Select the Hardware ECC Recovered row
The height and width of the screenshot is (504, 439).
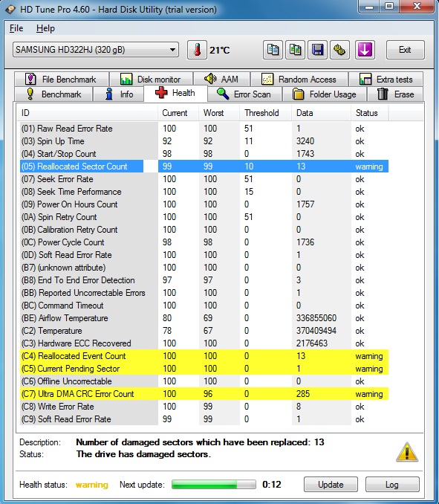pyautogui.click(x=204, y=343)
